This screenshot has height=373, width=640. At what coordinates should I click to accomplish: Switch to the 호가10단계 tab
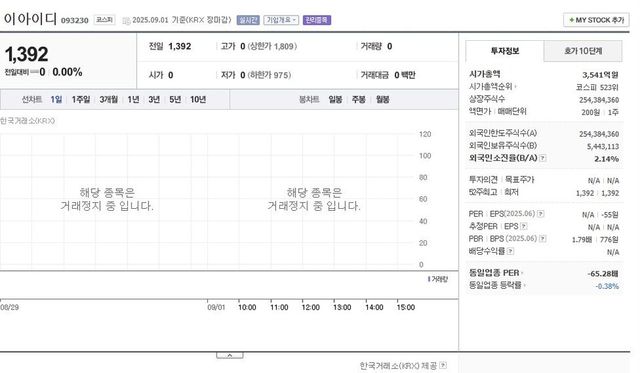pyautogui.click(x=583, y=51)
